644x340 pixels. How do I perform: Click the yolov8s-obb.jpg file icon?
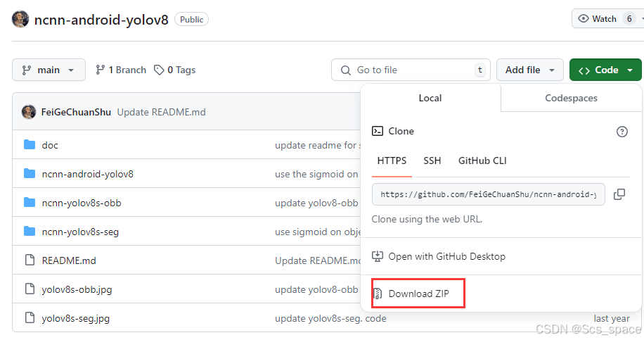[30, 289]
